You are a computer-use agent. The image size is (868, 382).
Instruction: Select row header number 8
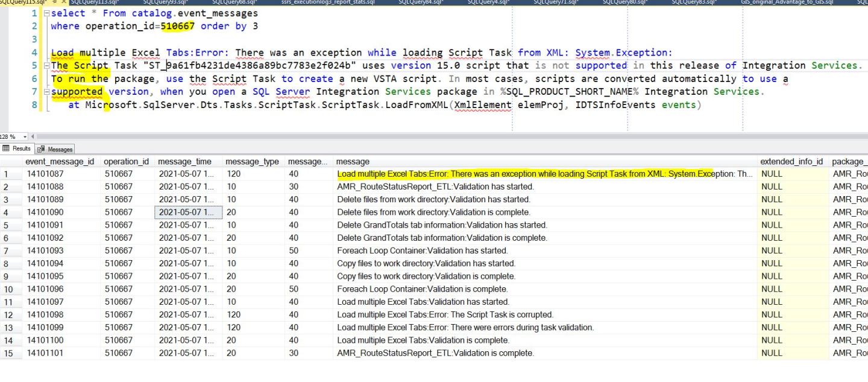tap(11, 264)
